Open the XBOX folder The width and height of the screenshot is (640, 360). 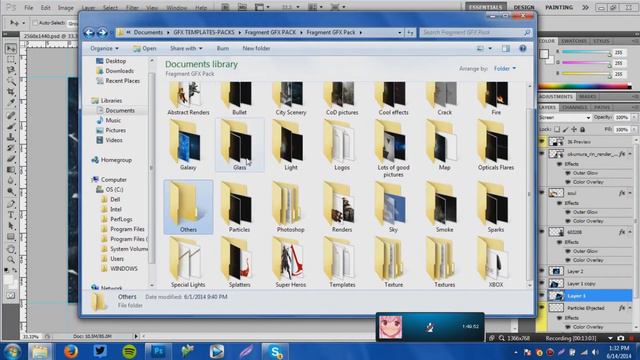pyautogui.click(x=496, y=262)
